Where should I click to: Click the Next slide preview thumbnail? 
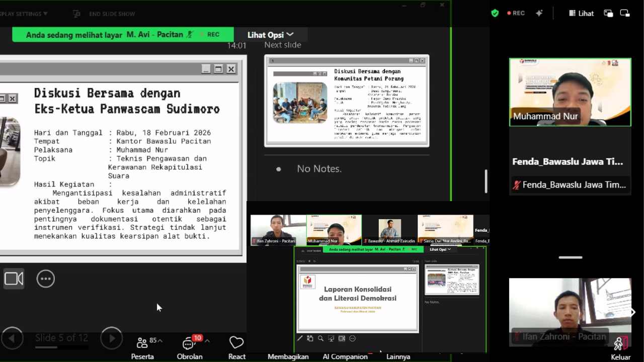[x=347, y=101]
